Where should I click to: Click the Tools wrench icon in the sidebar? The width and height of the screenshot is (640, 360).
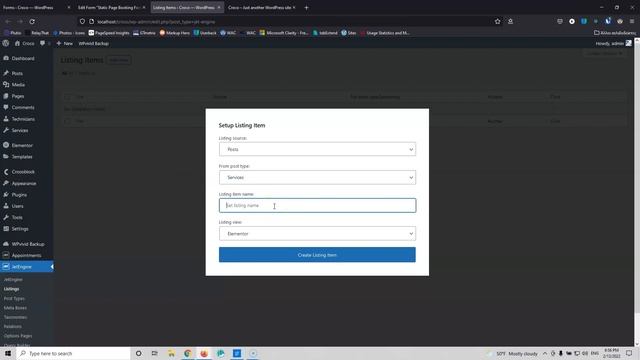(x=6, y=217)
